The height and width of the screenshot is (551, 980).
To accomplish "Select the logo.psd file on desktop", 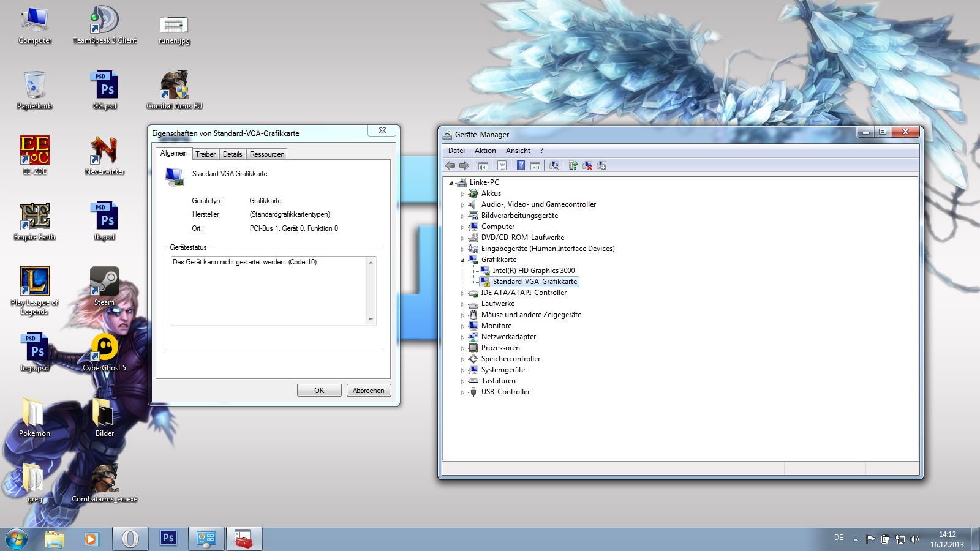I will point(35,352).
